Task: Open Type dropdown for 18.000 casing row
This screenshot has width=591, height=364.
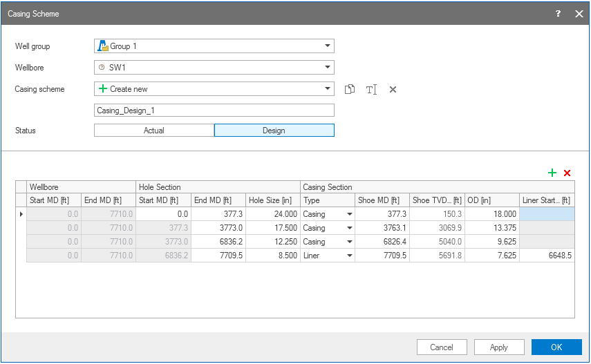Action: pyautogui.click(x=349, y=214)
